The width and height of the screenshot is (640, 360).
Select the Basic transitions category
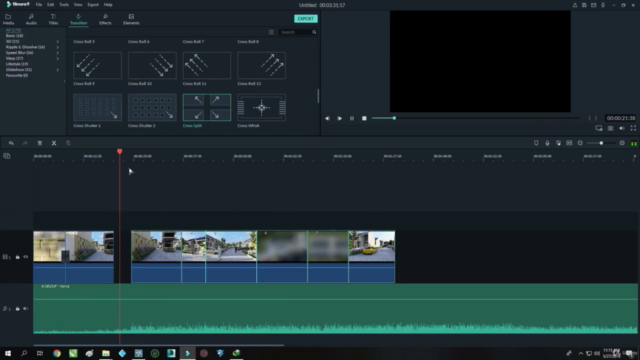(x=14, y=36)
